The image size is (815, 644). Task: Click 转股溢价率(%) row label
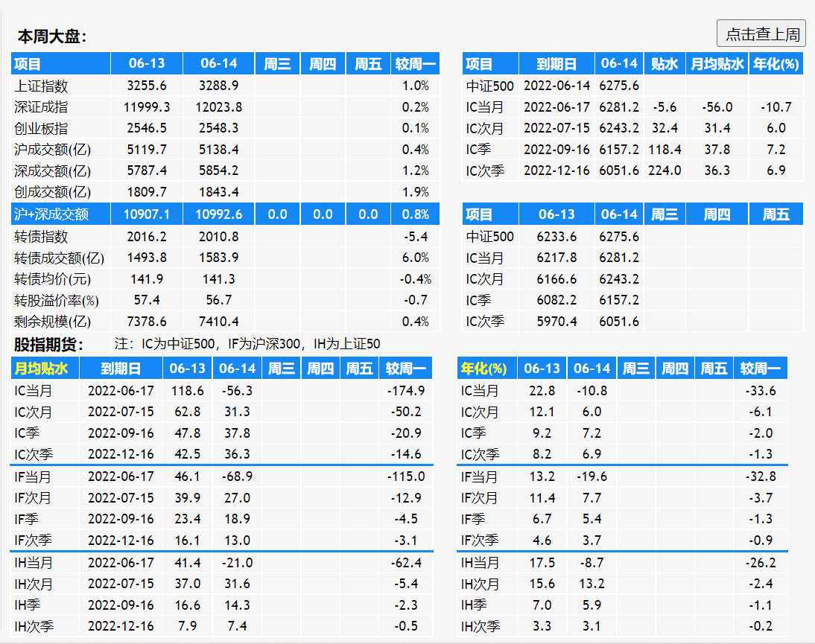point(56,300)
